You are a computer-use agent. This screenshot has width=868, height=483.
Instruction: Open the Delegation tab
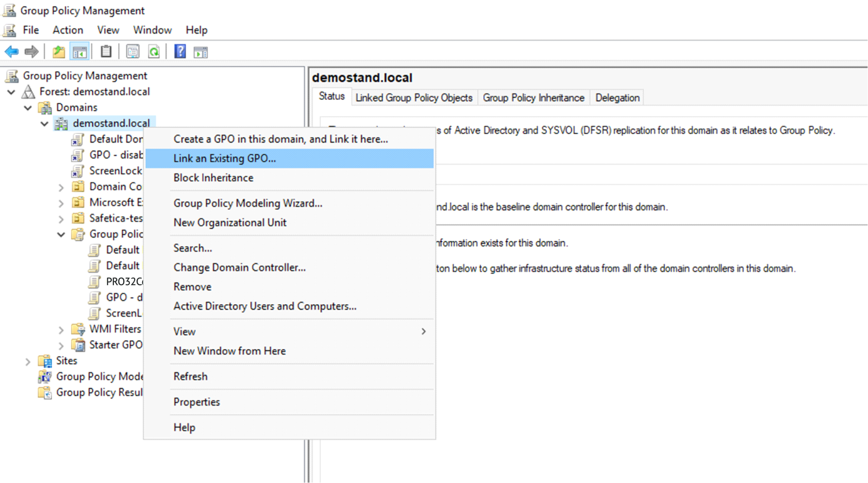(617, 98)
